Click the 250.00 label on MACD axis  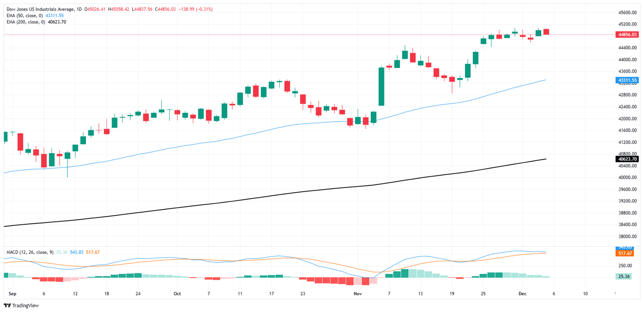pos(625,265)
